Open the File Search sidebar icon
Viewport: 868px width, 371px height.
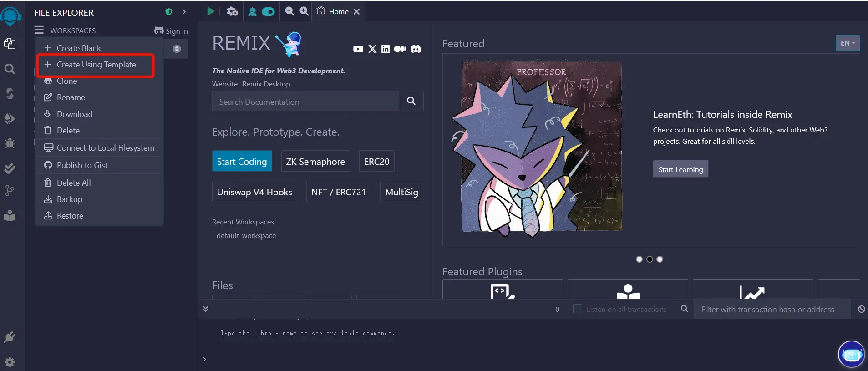pyautogui.click(x=10, y=69)
